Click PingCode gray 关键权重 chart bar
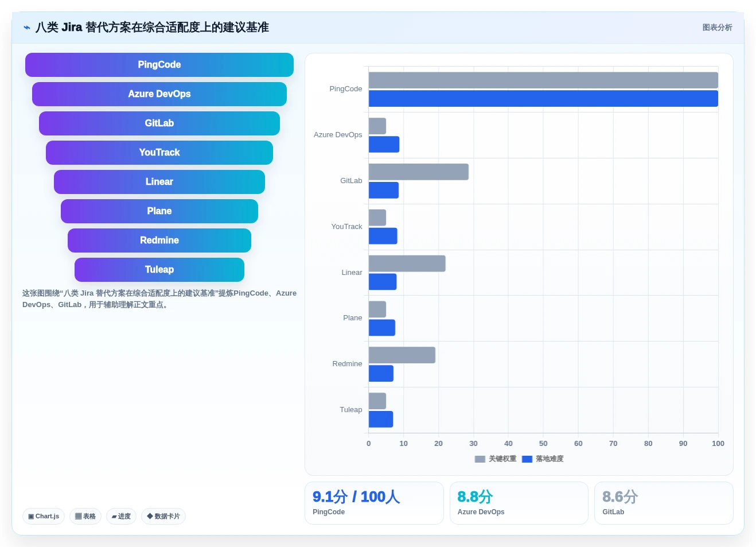This screenshot has height=547, width=756. point(543,80)
